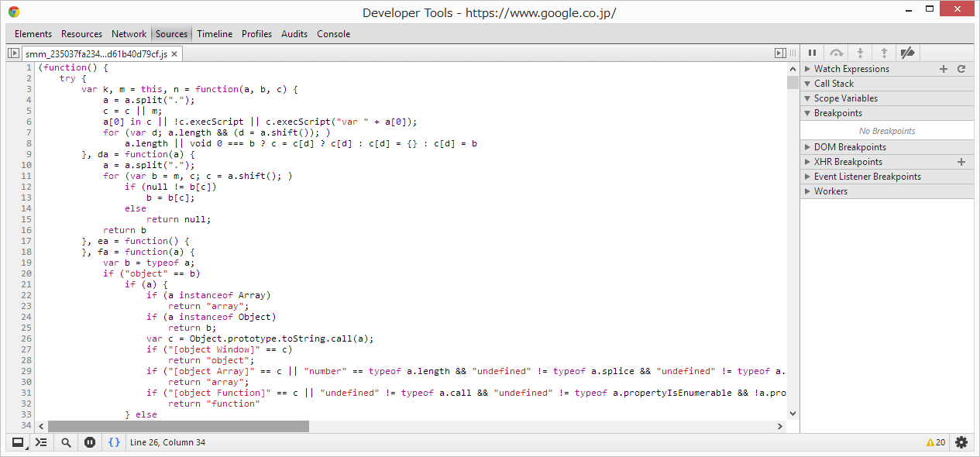Show the file navigator sidebar
The width and height of the screenshot is (980, 457).
click(x=13, y=53)
